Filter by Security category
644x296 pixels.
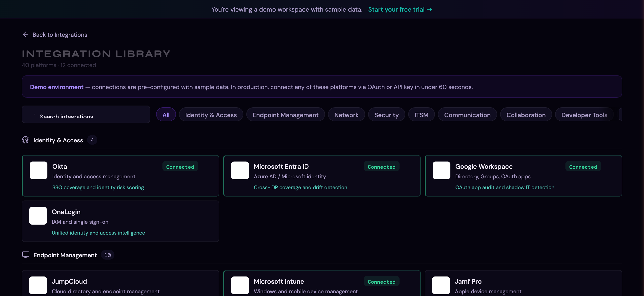[386, 115]
